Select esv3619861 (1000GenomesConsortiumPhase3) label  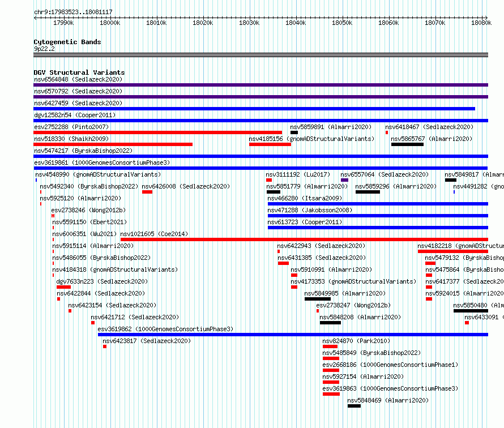click(102, 162)
